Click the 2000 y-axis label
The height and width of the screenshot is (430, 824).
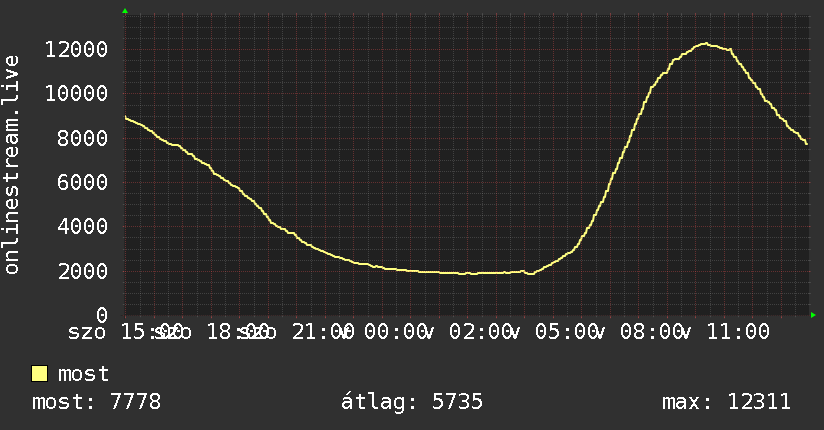83,271
